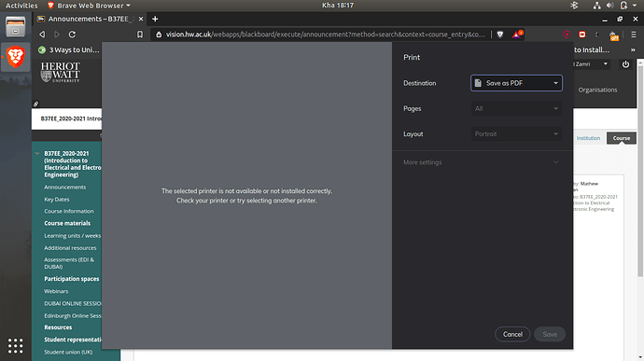Viewport: 644px width, 361px height.
Task: Go back with the browser back arrow
Action: [42, 35]
